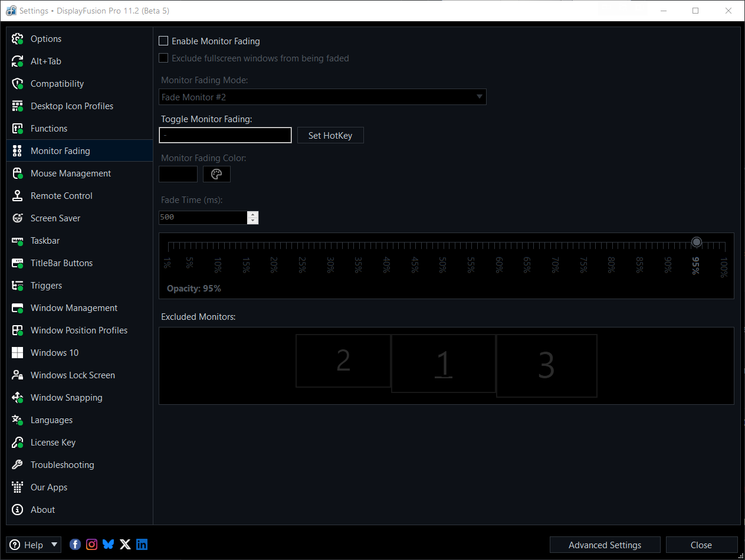Open the Instagram social icon

(x=91, y=544)
